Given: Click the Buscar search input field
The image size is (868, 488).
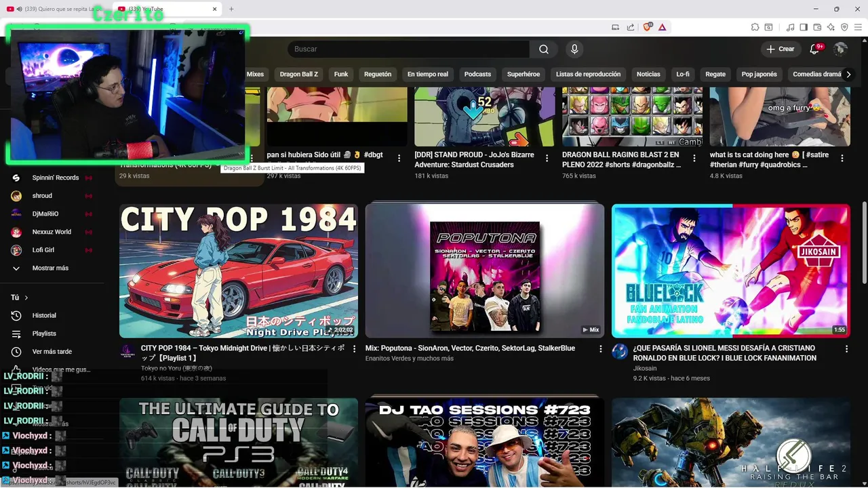Looking at the screenshot, I should [409, 49].
